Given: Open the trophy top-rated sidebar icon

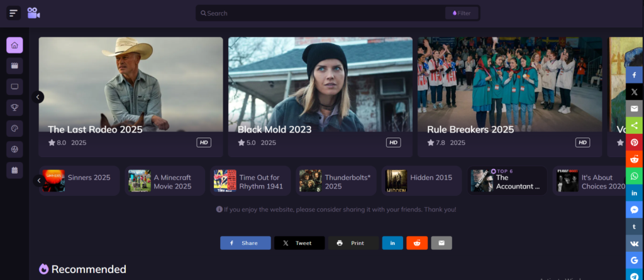Looking at the screenshot, I should (x=14, y=107).
